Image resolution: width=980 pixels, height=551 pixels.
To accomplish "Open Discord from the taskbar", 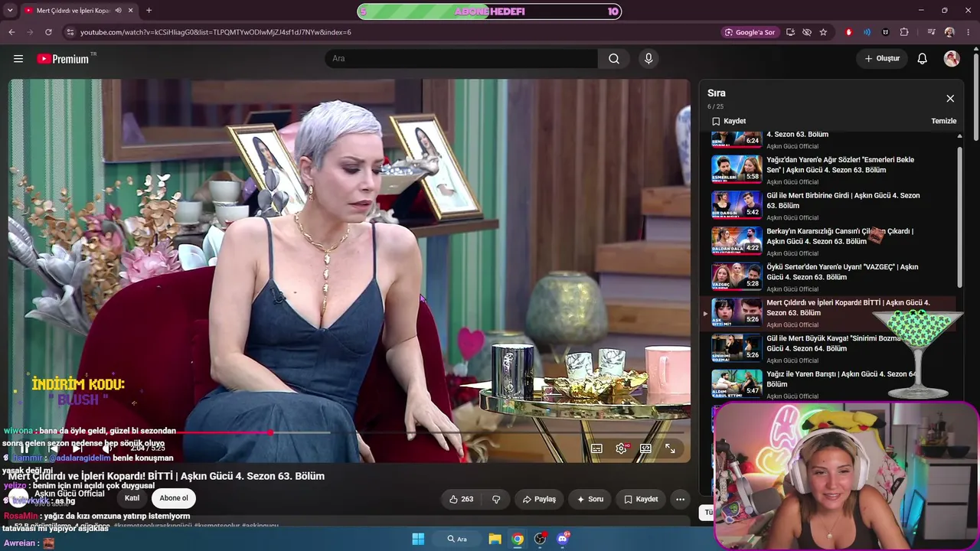I will coord(563,539).
